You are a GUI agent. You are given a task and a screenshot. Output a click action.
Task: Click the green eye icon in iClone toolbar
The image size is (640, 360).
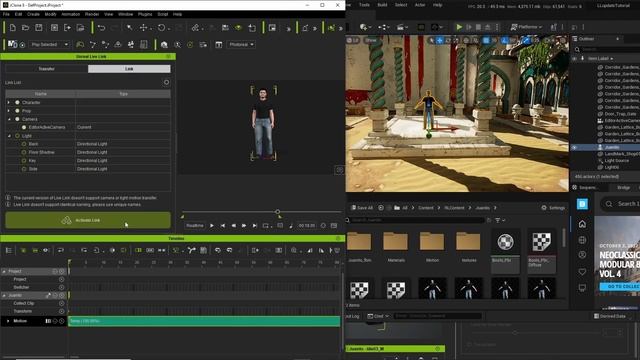point(238,28)
